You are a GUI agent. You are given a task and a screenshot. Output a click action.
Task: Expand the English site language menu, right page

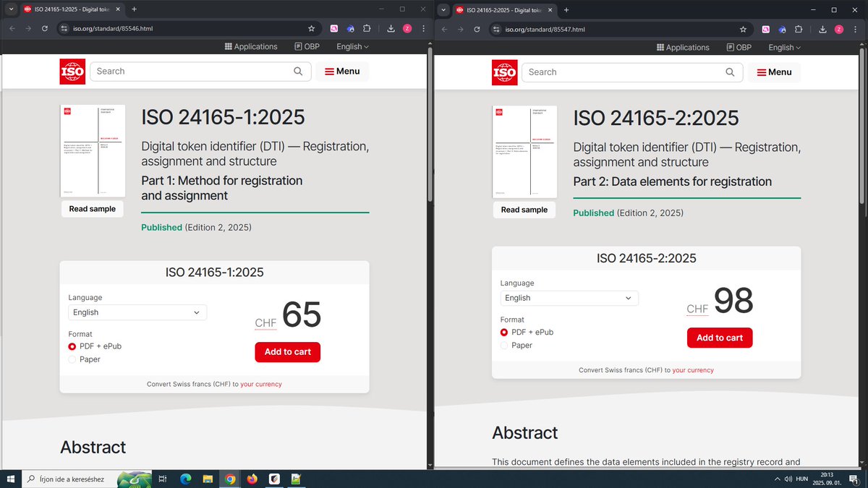pyautogui.click(x=784, y=47)
